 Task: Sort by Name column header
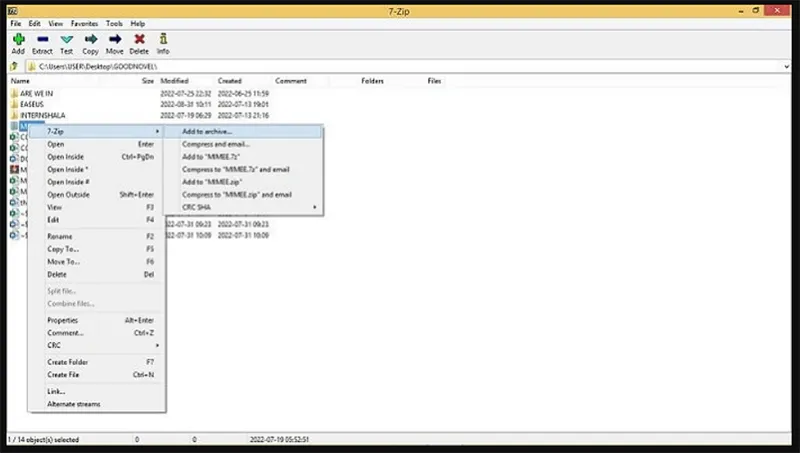tap(20, 81)
